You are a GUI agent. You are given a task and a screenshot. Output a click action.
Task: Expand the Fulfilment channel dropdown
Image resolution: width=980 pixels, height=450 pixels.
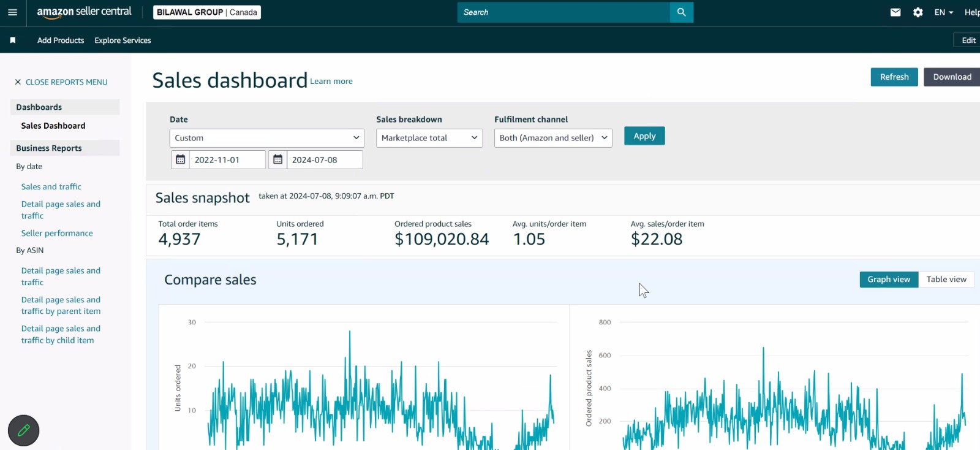click(x=552, y=138)
